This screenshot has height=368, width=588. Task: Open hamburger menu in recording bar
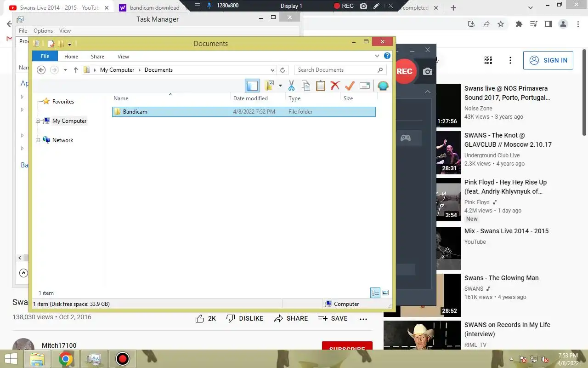pos(198,6)
